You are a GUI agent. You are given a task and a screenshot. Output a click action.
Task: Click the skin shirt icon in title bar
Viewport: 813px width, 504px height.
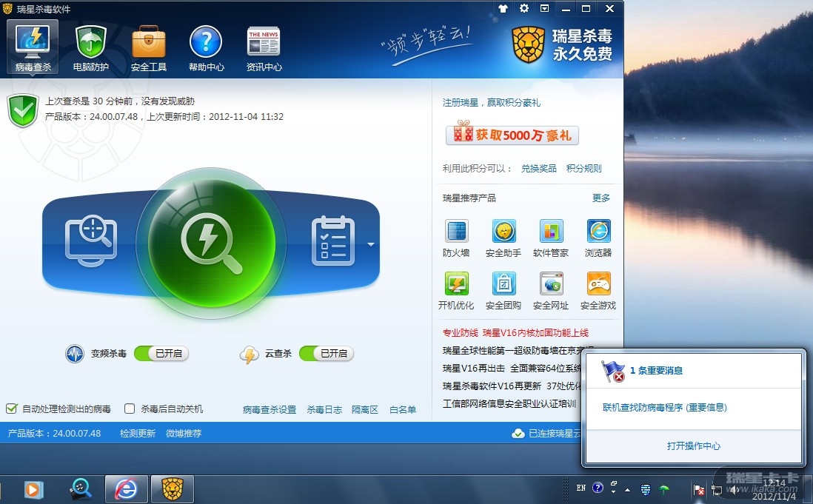[x=503, y=8]
